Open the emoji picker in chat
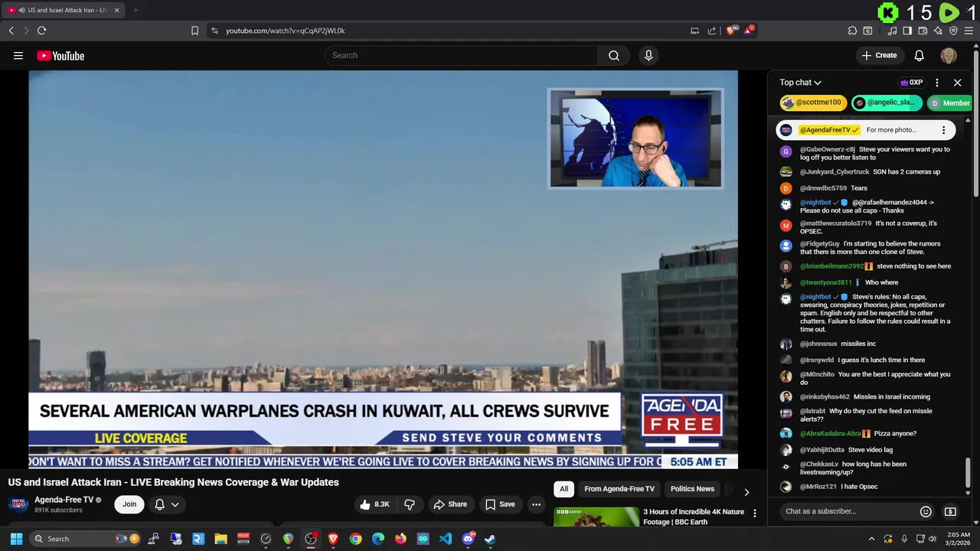This screenshot has width=980, height=551. point(926,511)
